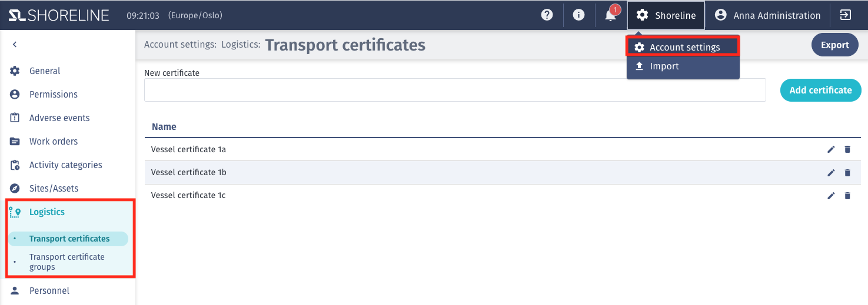The image size is (868, 305).
Task: Open the Shoreline settings dropdown
Action: [666, 15]
